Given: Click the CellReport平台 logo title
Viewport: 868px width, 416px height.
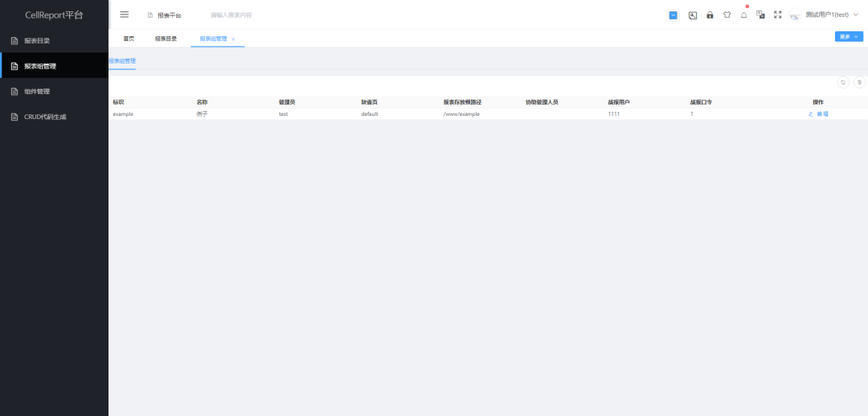Looking at the screenshot, I should pos(55,15).
